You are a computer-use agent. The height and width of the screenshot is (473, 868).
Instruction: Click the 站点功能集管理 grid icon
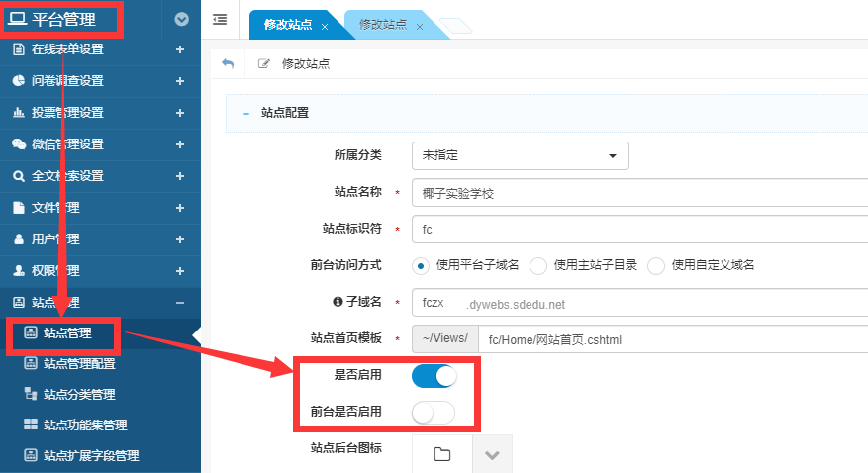click(30, 425)
